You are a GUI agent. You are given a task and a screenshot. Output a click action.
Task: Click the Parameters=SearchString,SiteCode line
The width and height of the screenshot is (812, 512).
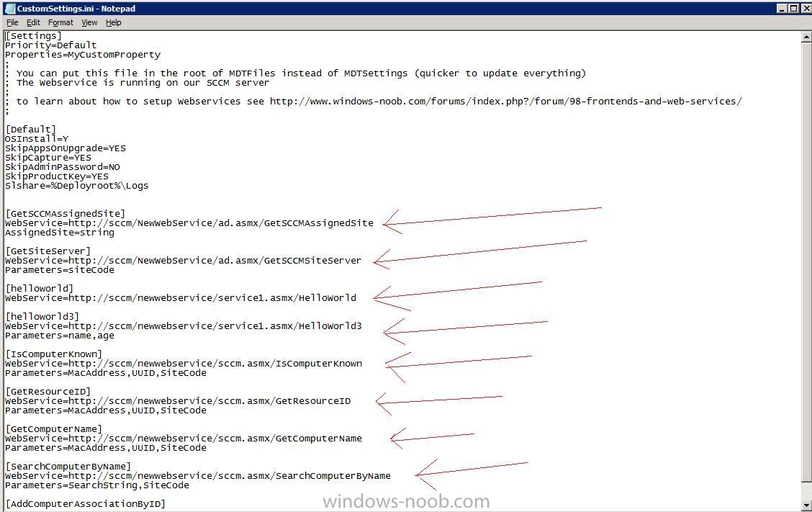pyautogui.click(x=97, y=485)
